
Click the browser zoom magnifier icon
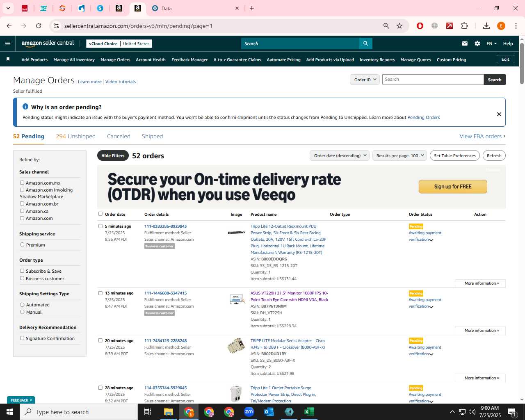click(386, 26)
